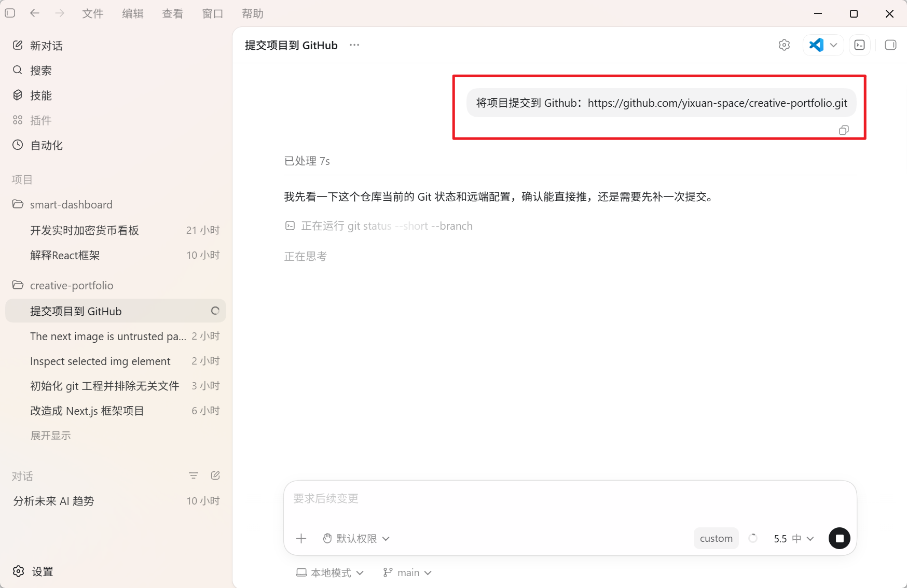This screenshot has width=907, height=588.
Task: Open project in VS Code icon
Action: 816,45
